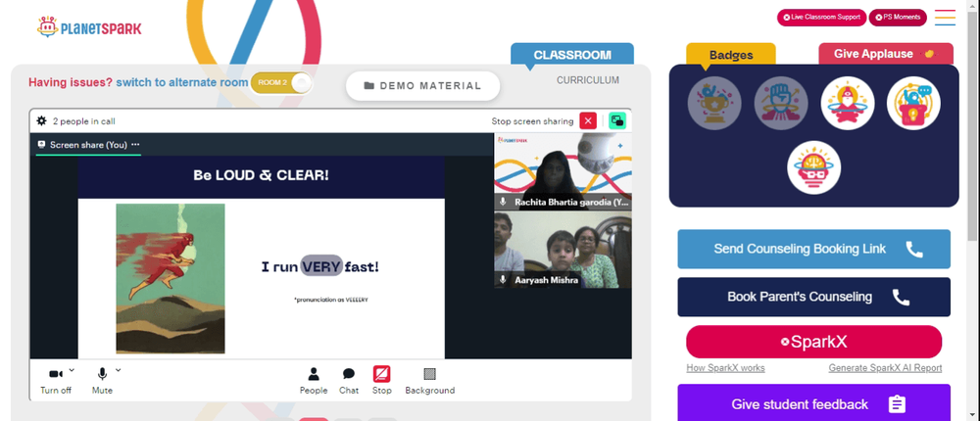Viewport: 980px width, 421px height.
Task: Switch to the CURRICULUM tab
Action: [x=588, y=80]
